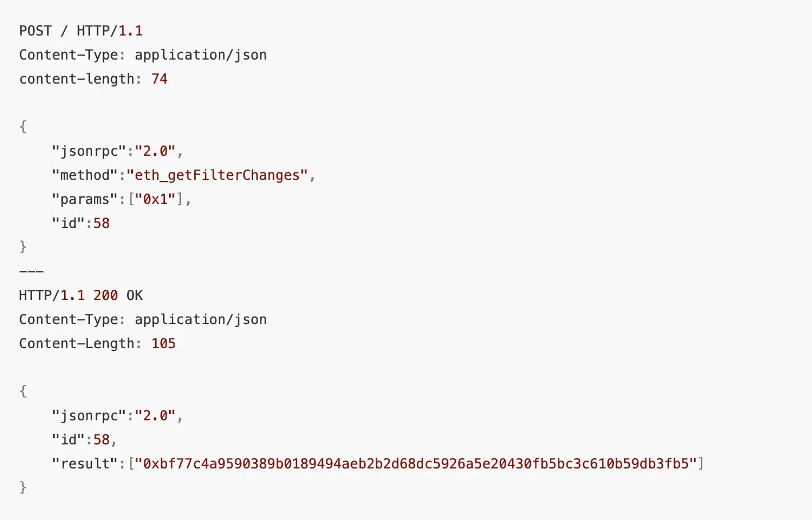The image size is (812, 520).
Task: Click the content-length value 74
Action: point(159,79)
